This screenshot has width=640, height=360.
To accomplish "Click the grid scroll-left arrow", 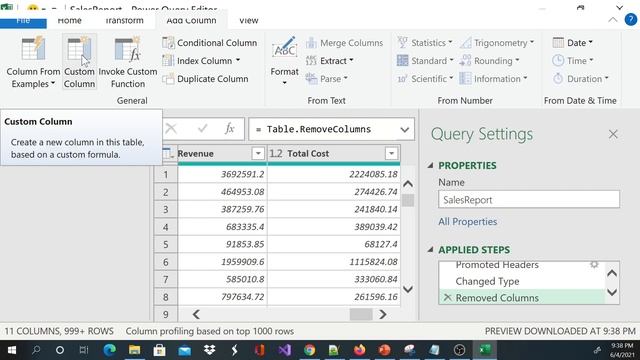I will 196,314.
